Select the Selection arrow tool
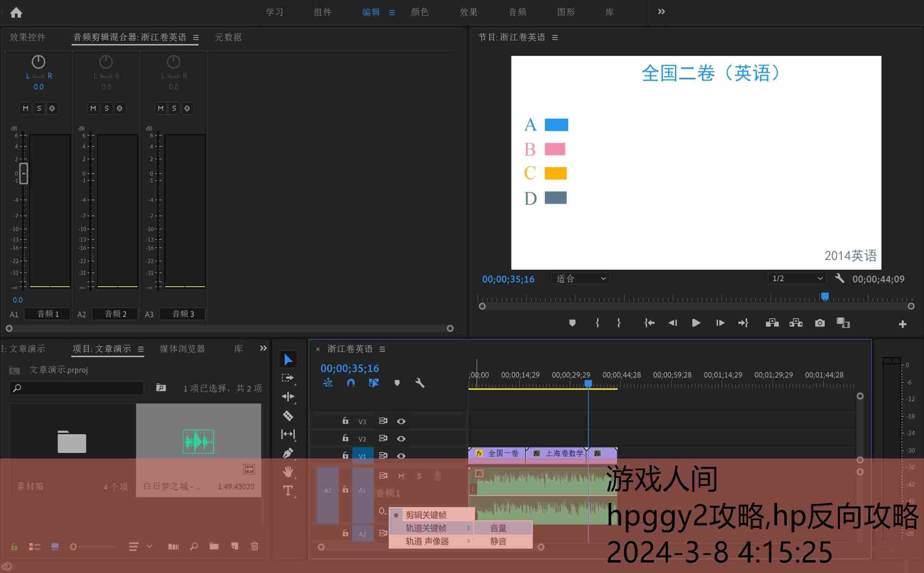 point(288,359)
